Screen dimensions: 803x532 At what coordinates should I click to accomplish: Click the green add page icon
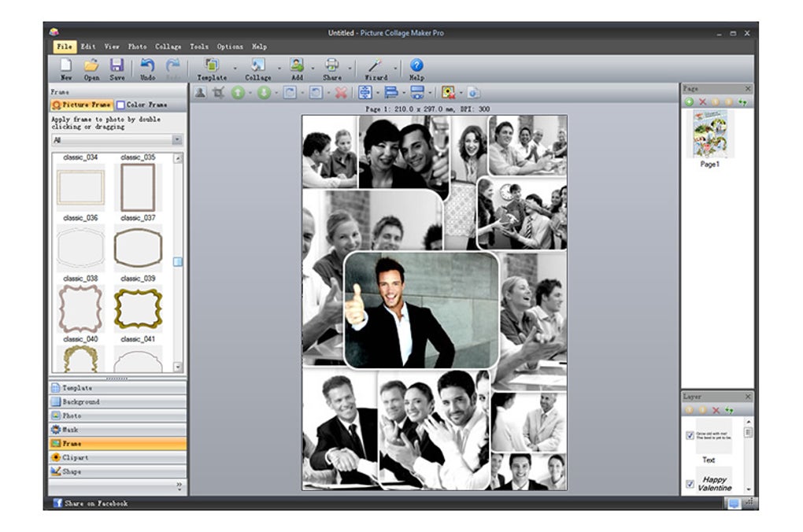pyautogui.click(x=689, y=102)
